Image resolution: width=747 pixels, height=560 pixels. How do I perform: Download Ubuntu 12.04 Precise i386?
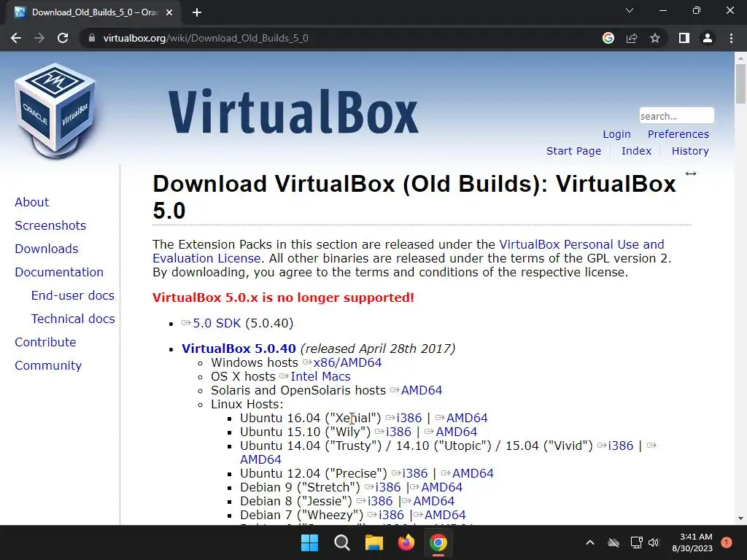coord(415,473)
